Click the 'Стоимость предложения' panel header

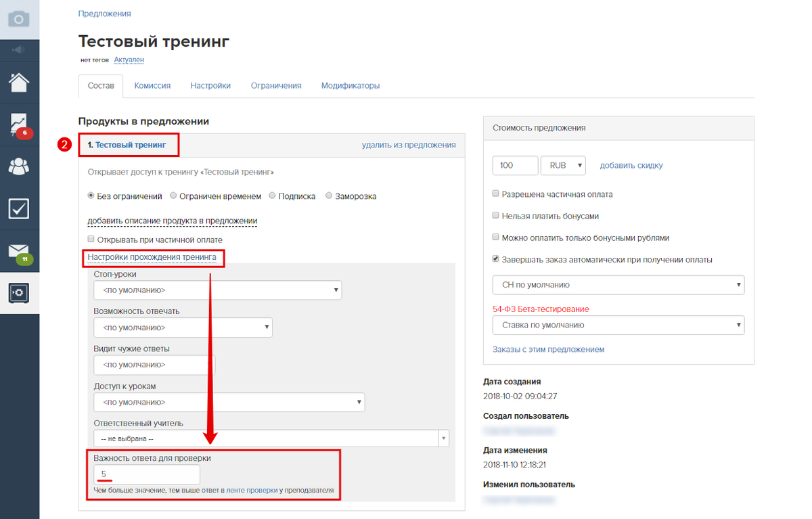(619, 127)
